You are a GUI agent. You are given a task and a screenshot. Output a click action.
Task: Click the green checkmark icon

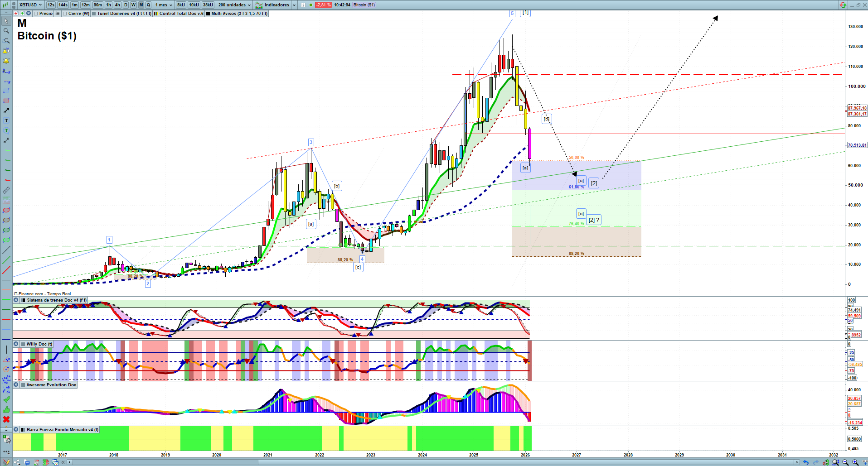(6, 399)
